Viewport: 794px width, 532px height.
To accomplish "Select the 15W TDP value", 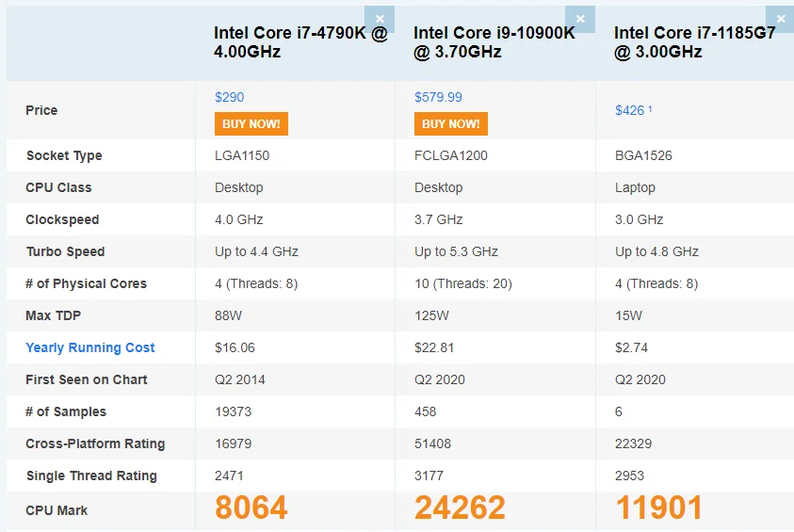I will pyautogui.click(x=628, y=315).
